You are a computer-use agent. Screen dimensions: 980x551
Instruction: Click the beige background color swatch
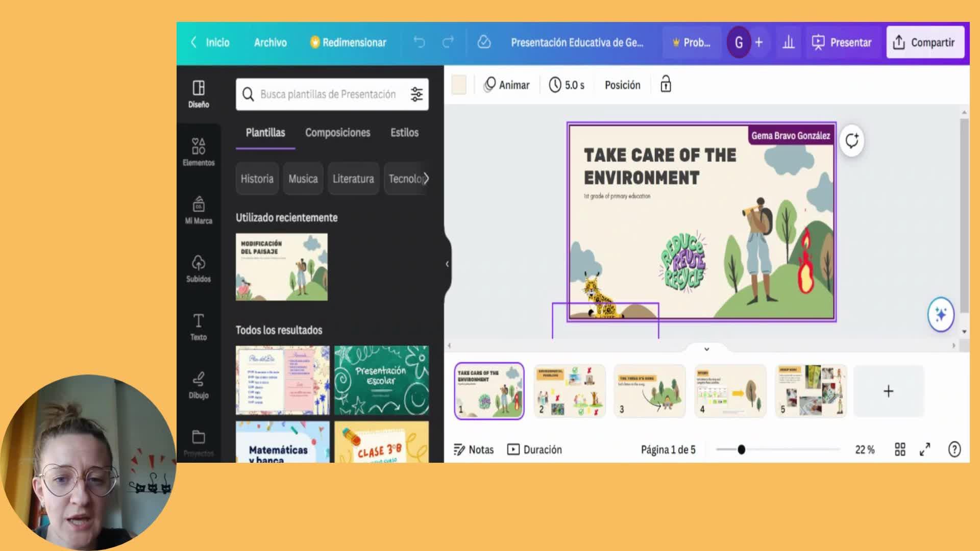tap(459, 85)
